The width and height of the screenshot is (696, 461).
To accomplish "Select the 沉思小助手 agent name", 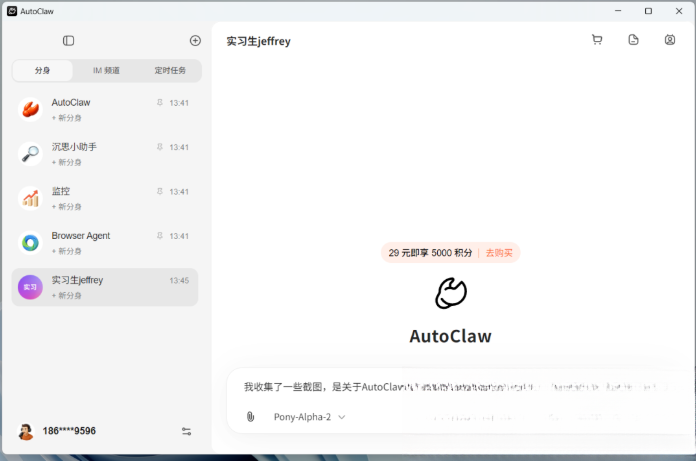I will click(x=74, y=147).
